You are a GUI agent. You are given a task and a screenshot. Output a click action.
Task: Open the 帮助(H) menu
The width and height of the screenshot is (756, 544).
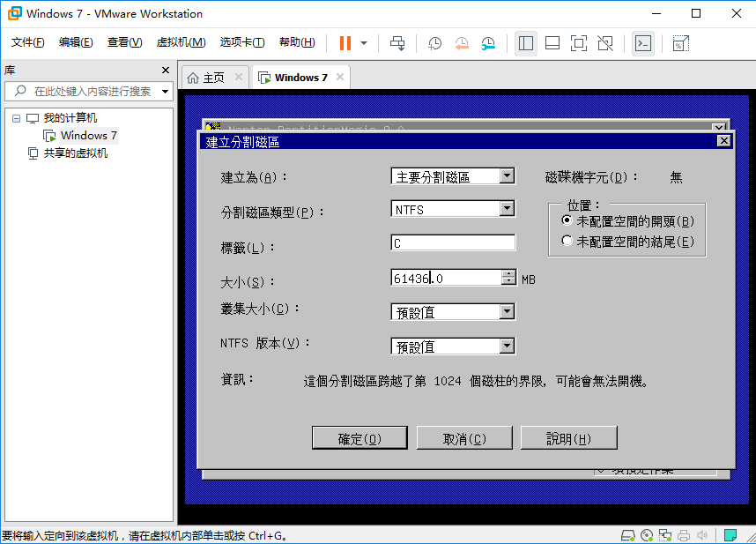[297, 42]
